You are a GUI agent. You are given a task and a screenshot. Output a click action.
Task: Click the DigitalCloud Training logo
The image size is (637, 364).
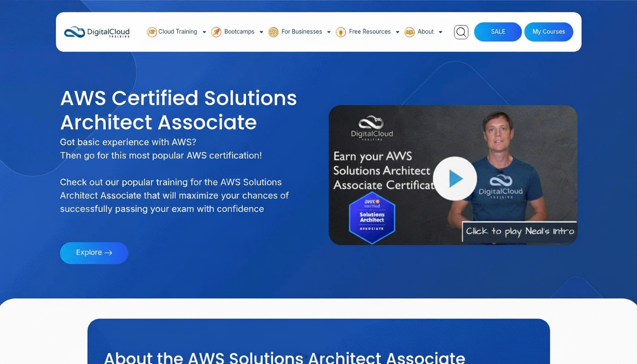[96, 32]
